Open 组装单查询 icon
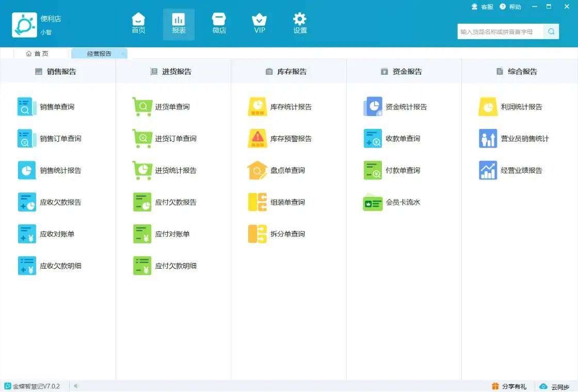The width and height of the screenshot is (578, 392). point(258,202)
